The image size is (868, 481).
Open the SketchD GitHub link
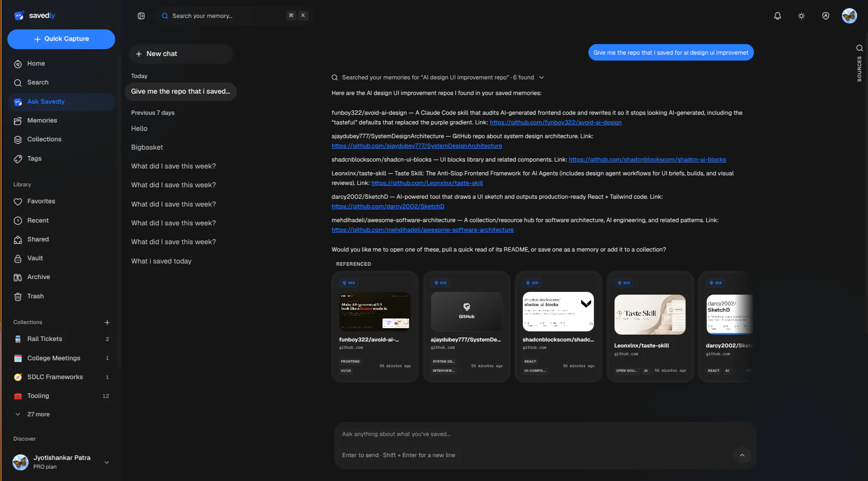tap(388, 207)
